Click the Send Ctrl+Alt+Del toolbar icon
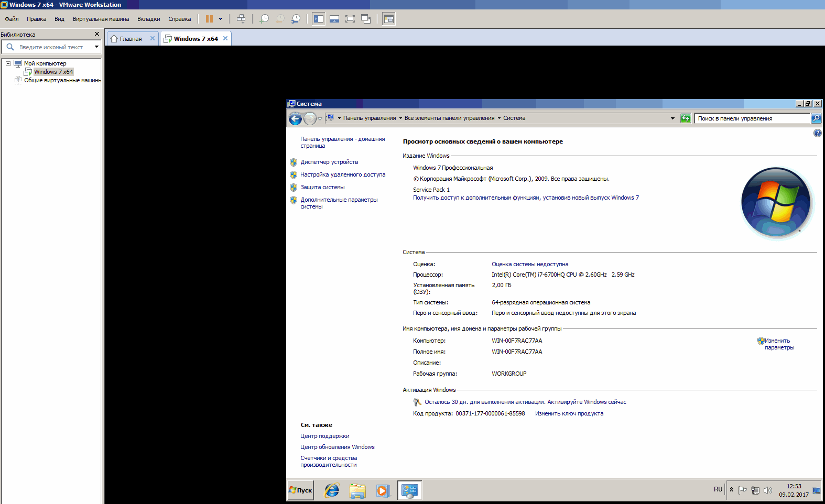825x504 pixels. (241, 19)
